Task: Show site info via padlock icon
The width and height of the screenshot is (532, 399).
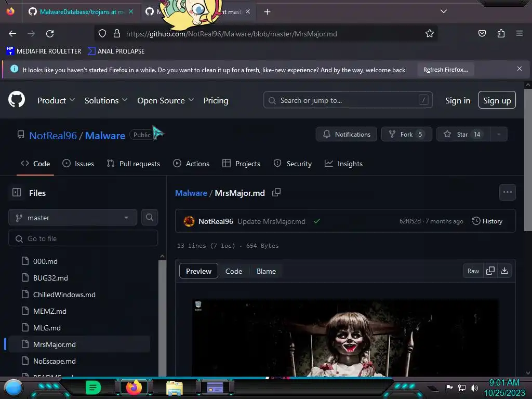Action: click(x=117, y=34)
